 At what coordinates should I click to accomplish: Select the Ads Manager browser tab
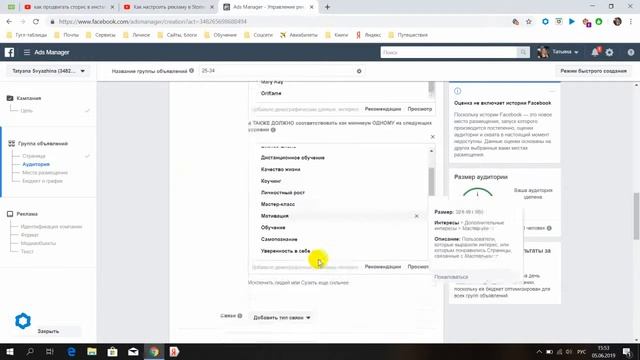pos(268,7)
